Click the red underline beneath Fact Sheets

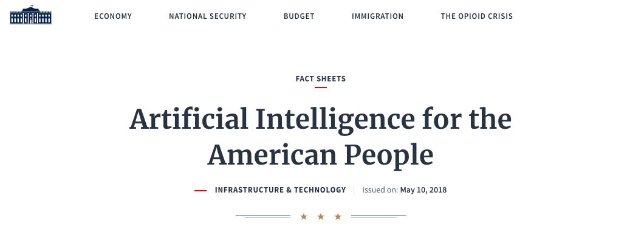coord(321,87)
